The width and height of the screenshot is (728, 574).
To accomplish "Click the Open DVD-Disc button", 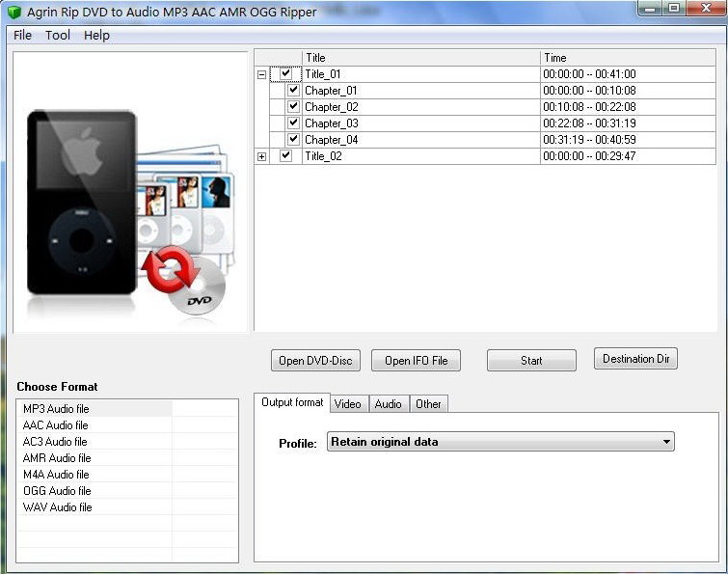I will pyautogui.click(x=315, y=361).
